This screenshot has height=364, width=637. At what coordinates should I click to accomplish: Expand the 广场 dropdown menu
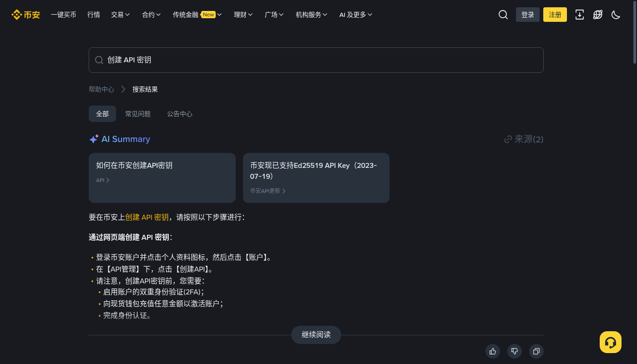[274, 15]
